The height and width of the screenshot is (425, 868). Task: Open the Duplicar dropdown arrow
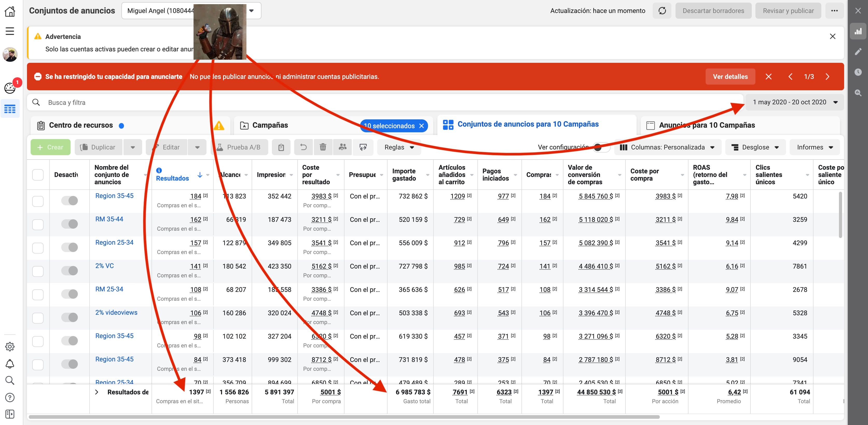point(133,147)
